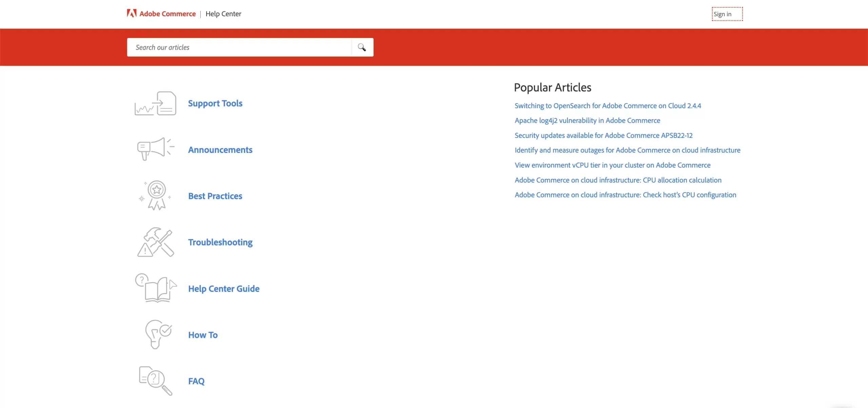Click the FAQ document magnifier icon
868x408 pixels.
click(x=156, y=381)
